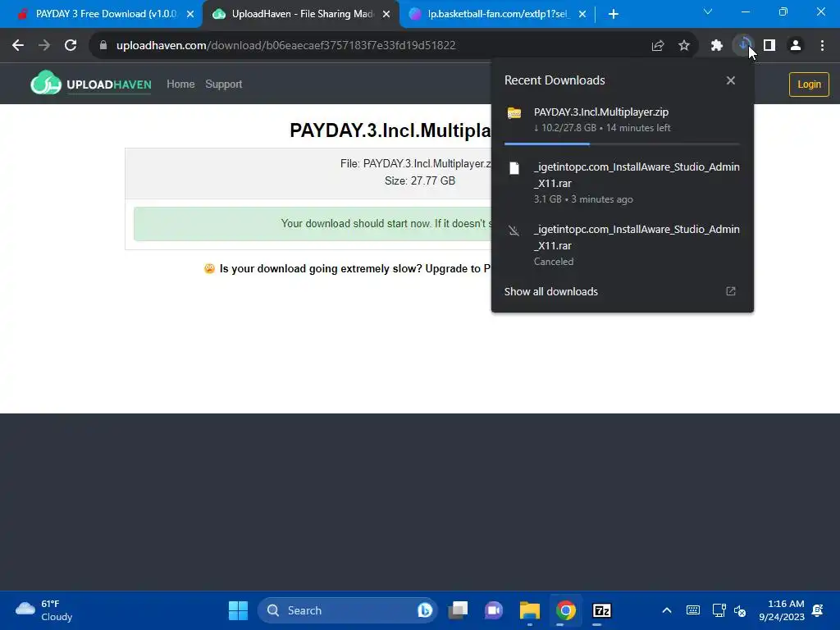Open Task View from the taskbar
Image resolution: width=840 pixels, height=630 pixels.
(458, 610)
